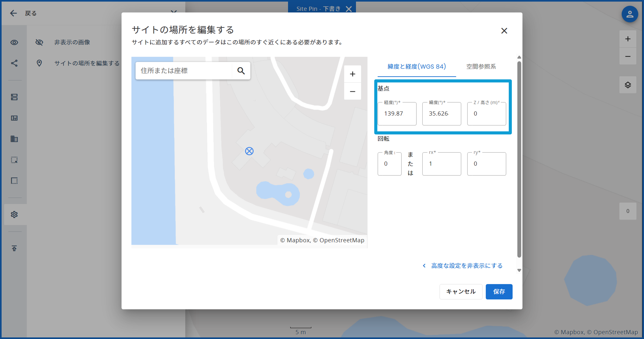The image size is (644, 339).
Task: Click the 緯度(°) latitude field
Action: [x=441, y=114]
